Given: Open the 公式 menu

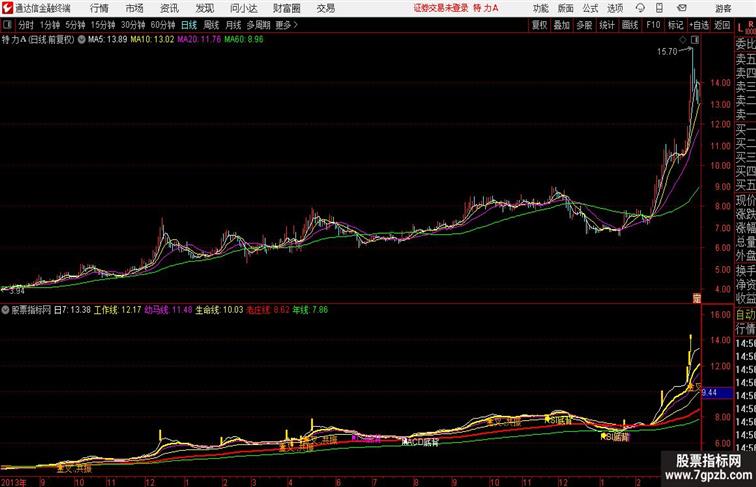Looking at the screenshot, I should click(x=590, y=8).
